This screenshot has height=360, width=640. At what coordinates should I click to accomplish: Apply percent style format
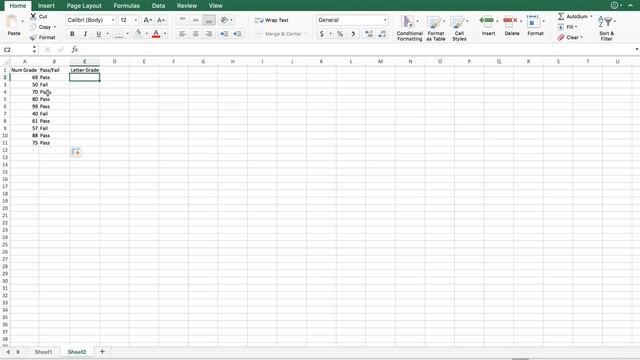pos(340,34)
